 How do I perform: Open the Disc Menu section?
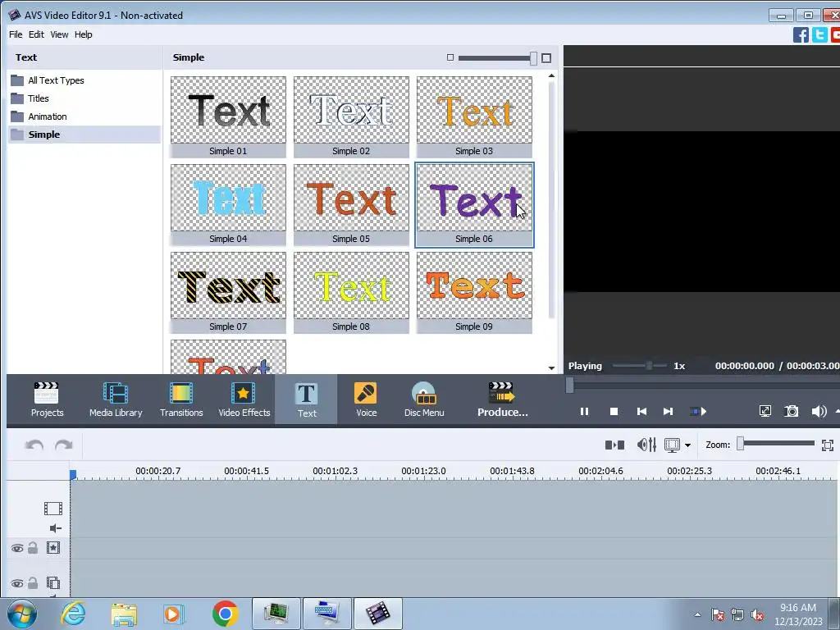point(424,399)
